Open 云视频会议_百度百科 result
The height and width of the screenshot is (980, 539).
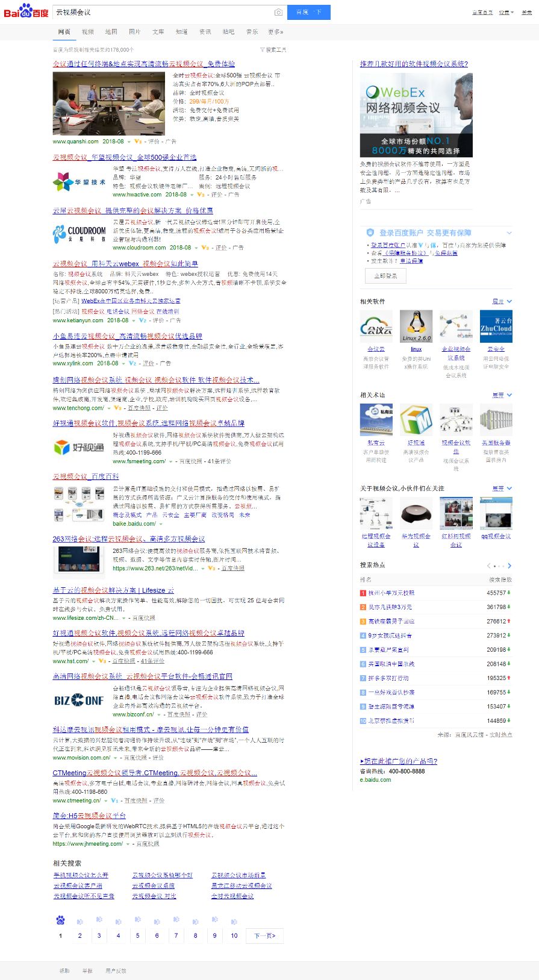(x=86, y=476)
